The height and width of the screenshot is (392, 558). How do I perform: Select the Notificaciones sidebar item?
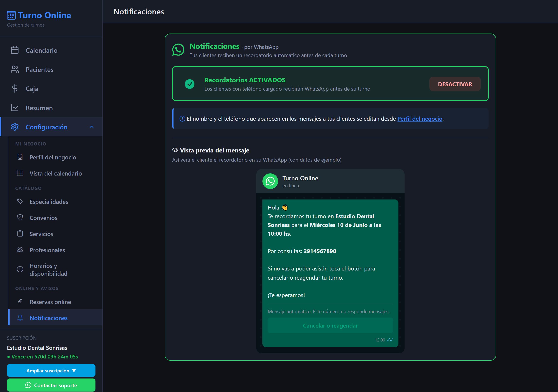pos(55,318)
